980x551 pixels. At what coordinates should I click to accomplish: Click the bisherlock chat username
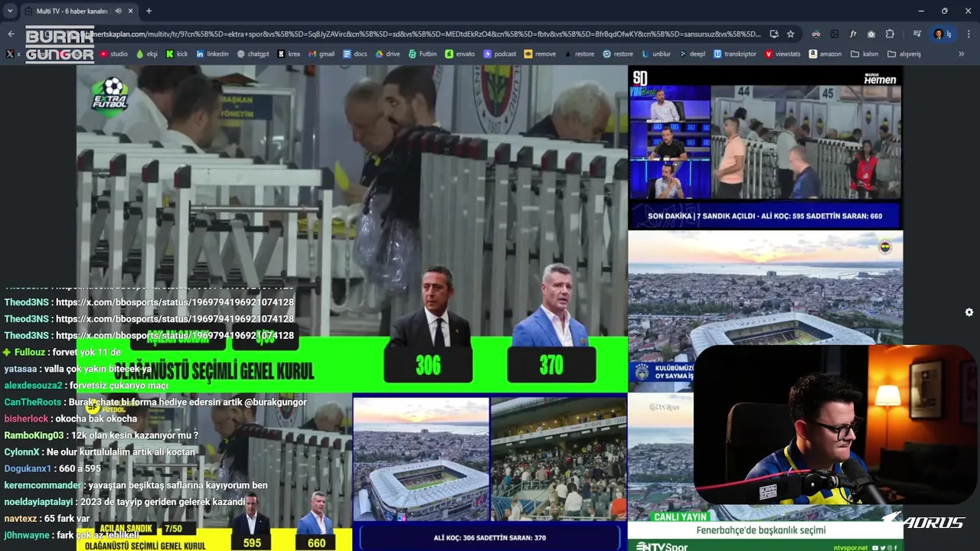coord(26,419)
